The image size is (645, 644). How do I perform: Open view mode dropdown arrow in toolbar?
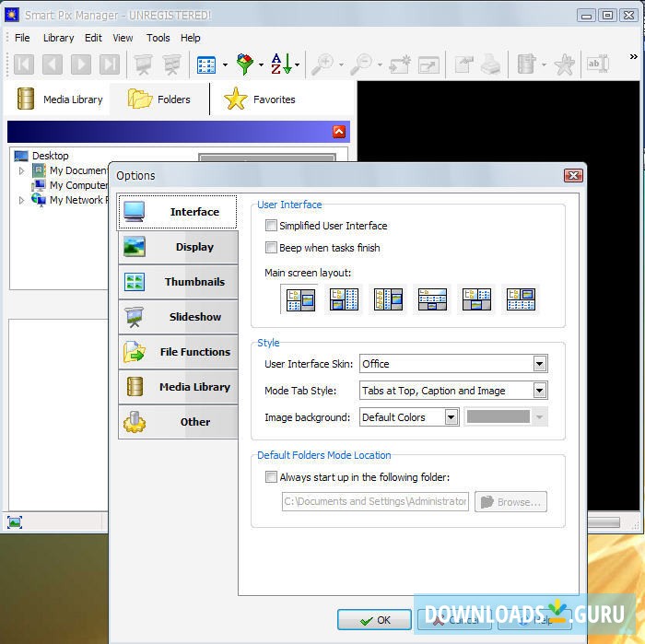click(225, 65)
